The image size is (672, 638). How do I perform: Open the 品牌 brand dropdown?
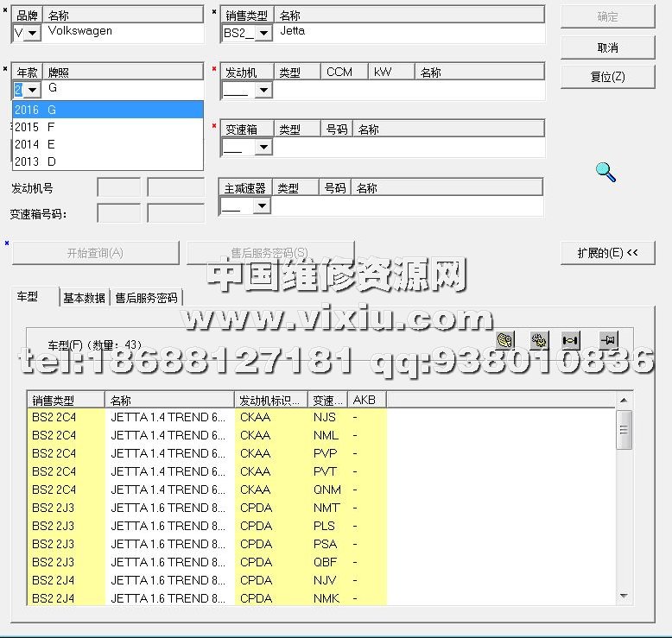click(x=33, y=33)
